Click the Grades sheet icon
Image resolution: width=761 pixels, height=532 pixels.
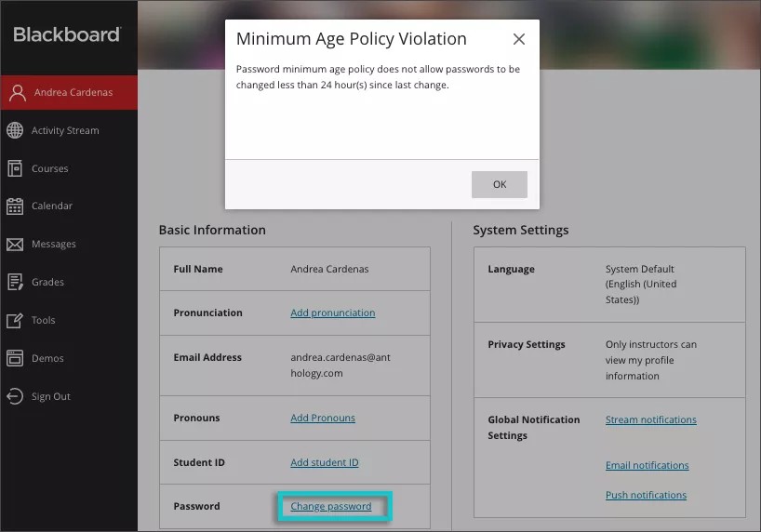click(15, 282)
